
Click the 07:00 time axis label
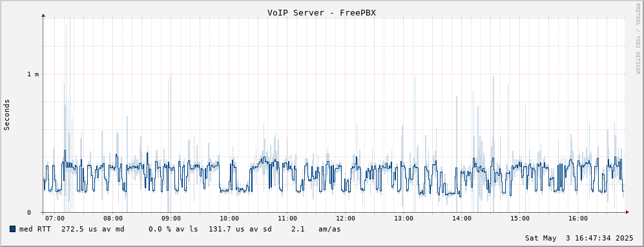point(55,219)
